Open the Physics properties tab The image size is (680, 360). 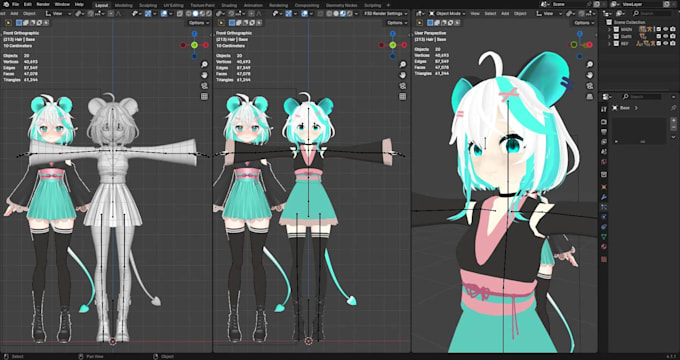pyautogui.click(x=604, y=217)
